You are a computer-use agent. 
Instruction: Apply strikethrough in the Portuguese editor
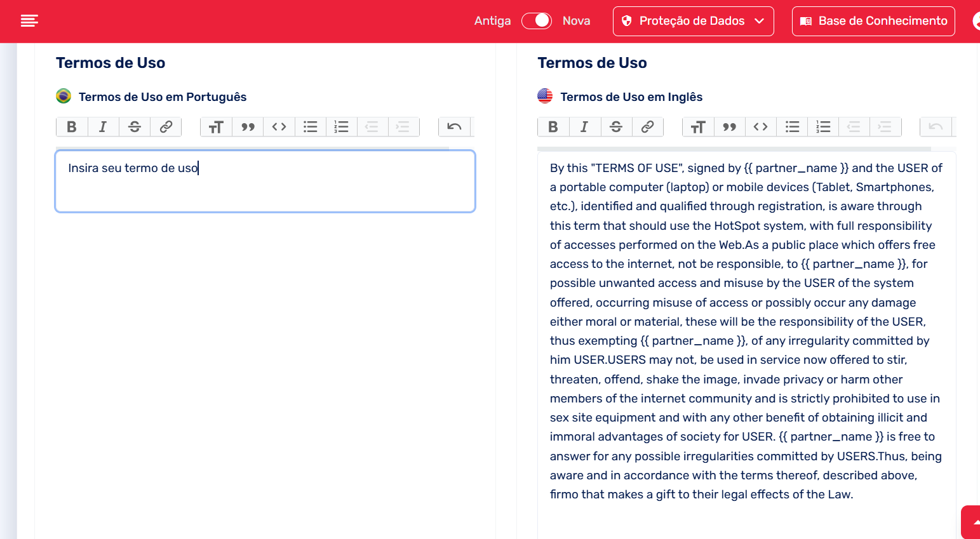[x=135, y=127]
